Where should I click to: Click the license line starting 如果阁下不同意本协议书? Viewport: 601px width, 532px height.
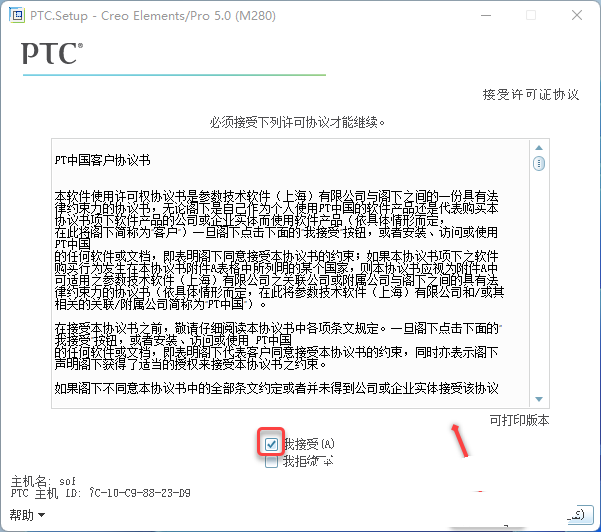point(276,388)
